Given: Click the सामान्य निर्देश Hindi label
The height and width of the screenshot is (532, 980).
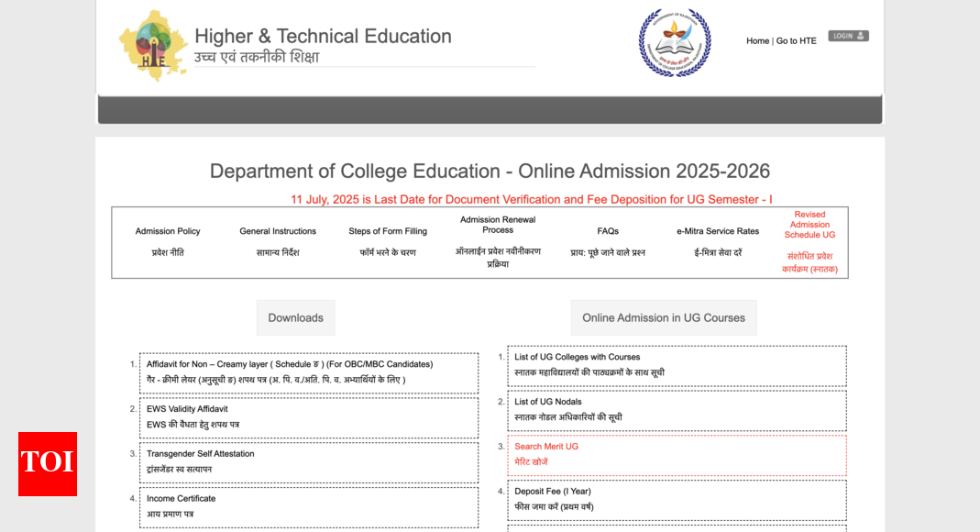Looking at the screenshot, I should [x=278, y=252].
